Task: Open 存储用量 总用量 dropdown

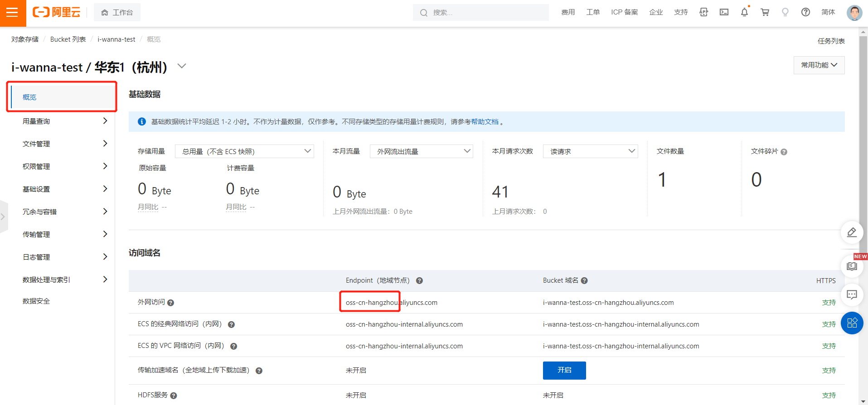Action: pos(244,151)
